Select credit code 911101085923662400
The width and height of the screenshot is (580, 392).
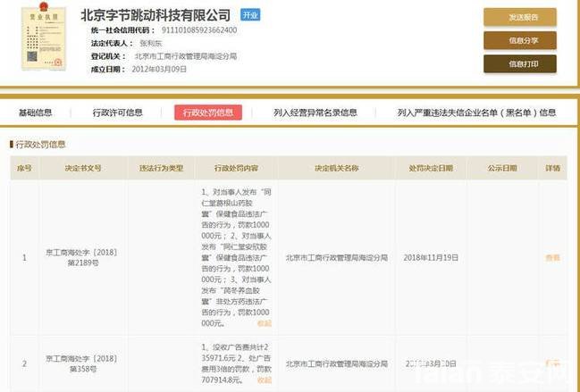[x=199, y=30]
